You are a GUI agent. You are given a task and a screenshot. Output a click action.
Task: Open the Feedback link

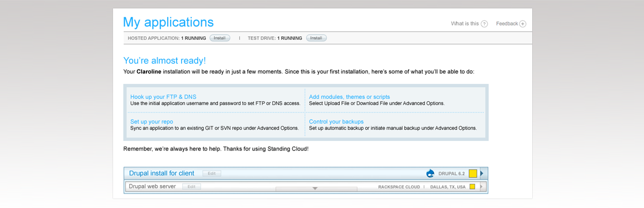tap(507, 24)
